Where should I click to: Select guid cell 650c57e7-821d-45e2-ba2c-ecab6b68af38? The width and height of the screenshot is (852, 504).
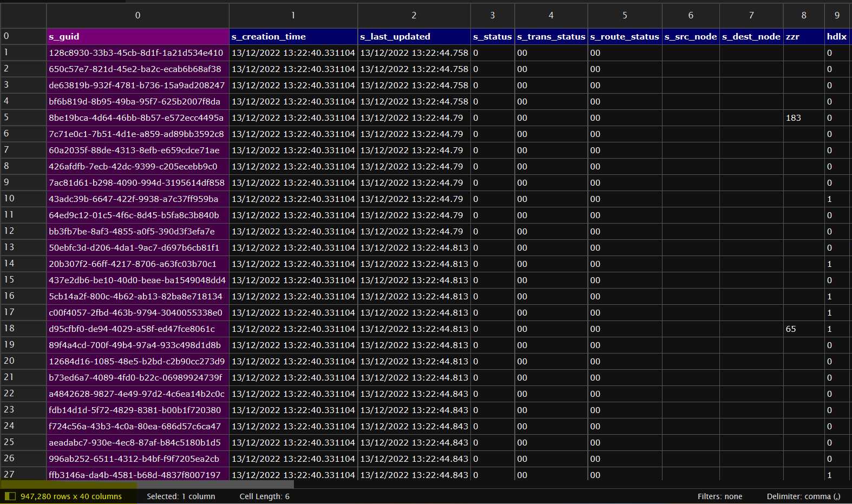point(137,69)
